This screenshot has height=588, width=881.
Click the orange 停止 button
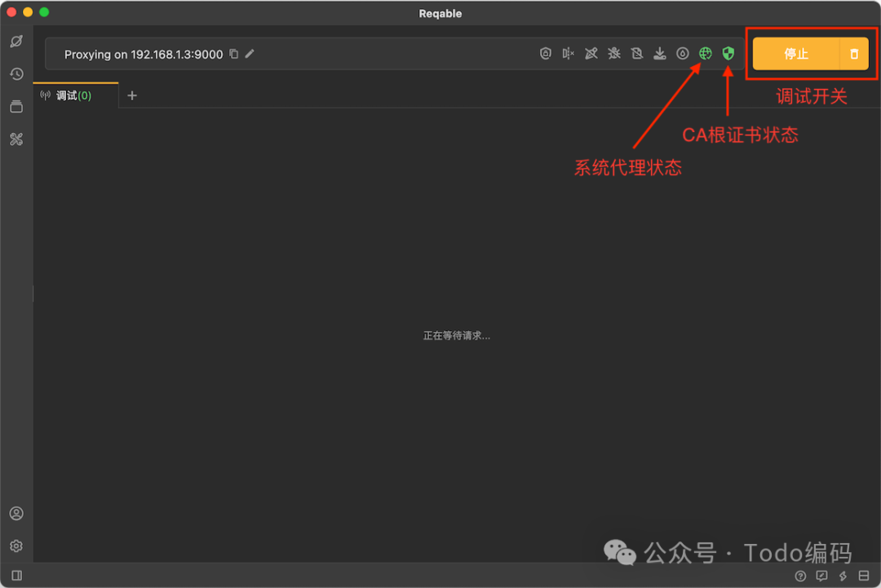pos(796,54)
